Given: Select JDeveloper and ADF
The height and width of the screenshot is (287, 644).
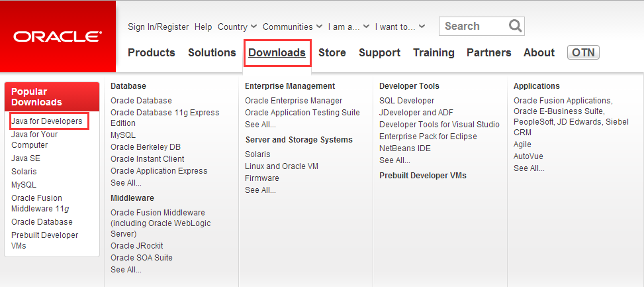Looking at the screenshot, I should 416,112.
